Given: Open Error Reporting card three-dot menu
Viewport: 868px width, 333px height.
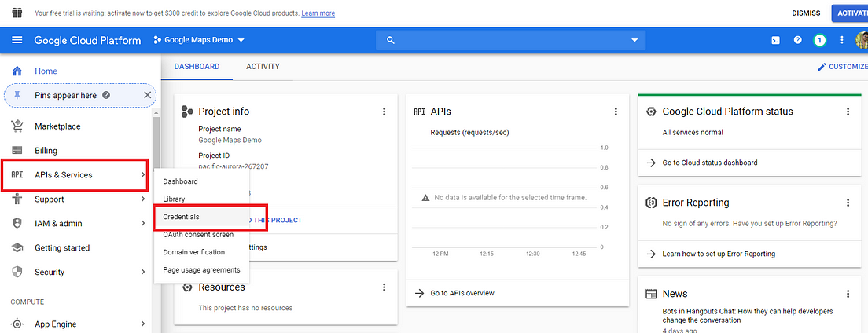Looking at the screenshot, I should pos(848,203).
